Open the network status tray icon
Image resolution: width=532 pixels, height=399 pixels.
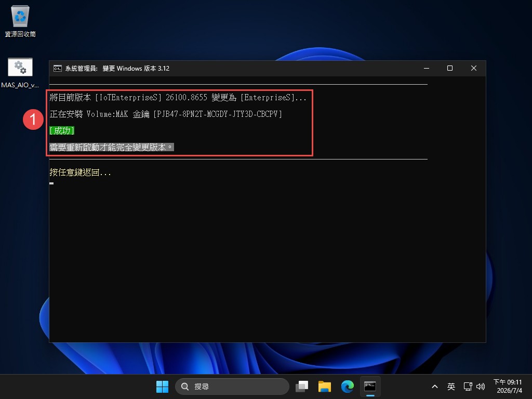click(x=468, y=387)
